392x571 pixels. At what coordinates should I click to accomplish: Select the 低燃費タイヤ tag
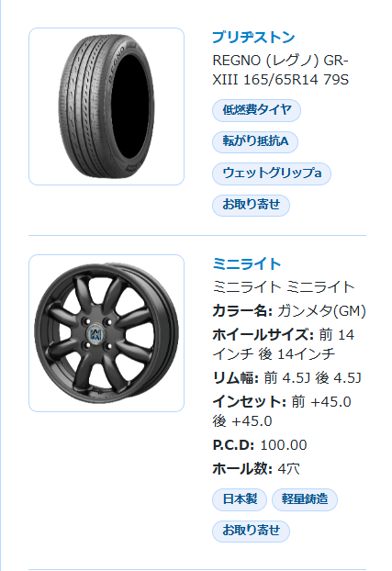point(256,110)
